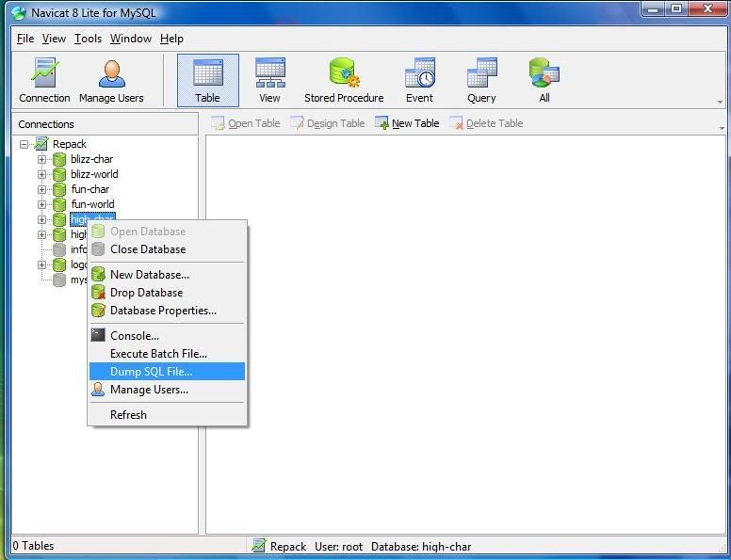
Task: Maximize the Navicat window
Action: point(676,8)
